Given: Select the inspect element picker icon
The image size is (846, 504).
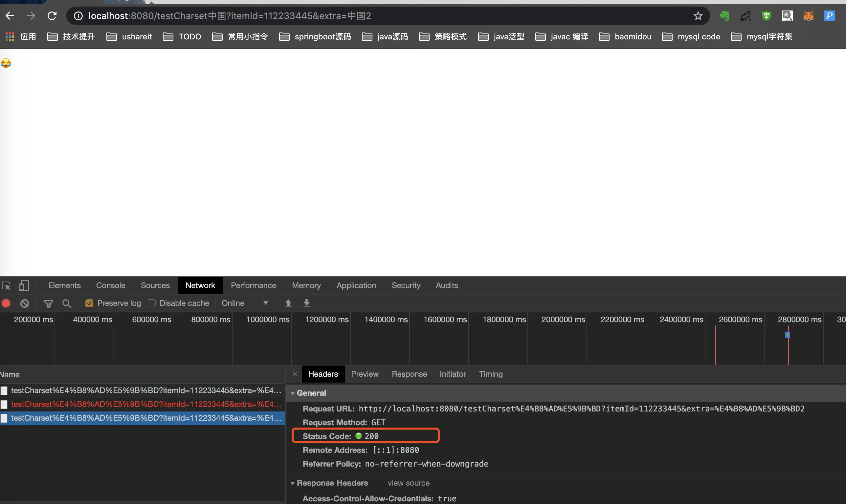Looking at the screenshot, I should pos(6,285).
